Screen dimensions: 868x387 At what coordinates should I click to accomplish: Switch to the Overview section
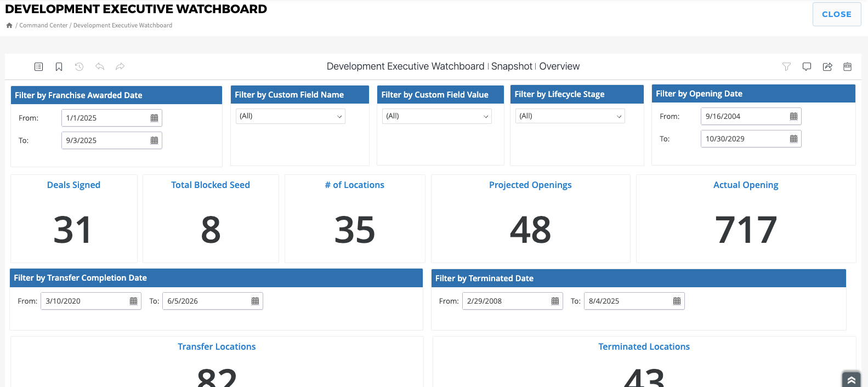click(x=559, y=66)
